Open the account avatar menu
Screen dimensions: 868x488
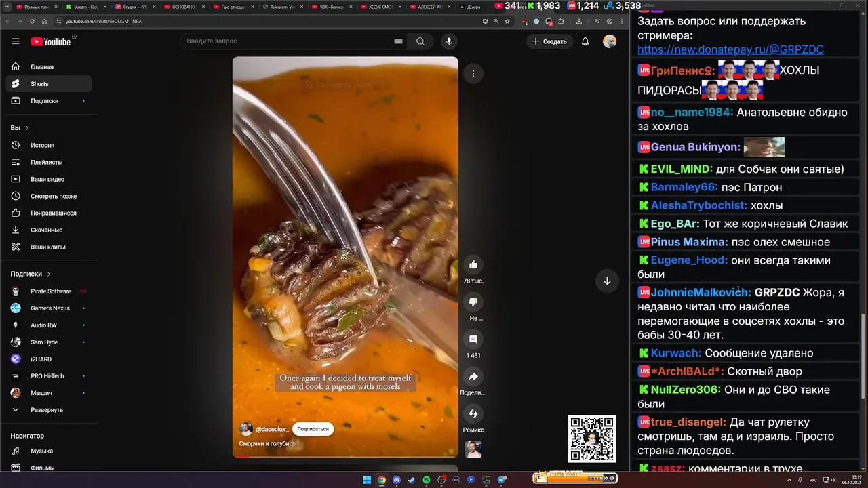[x=610, y=41]
